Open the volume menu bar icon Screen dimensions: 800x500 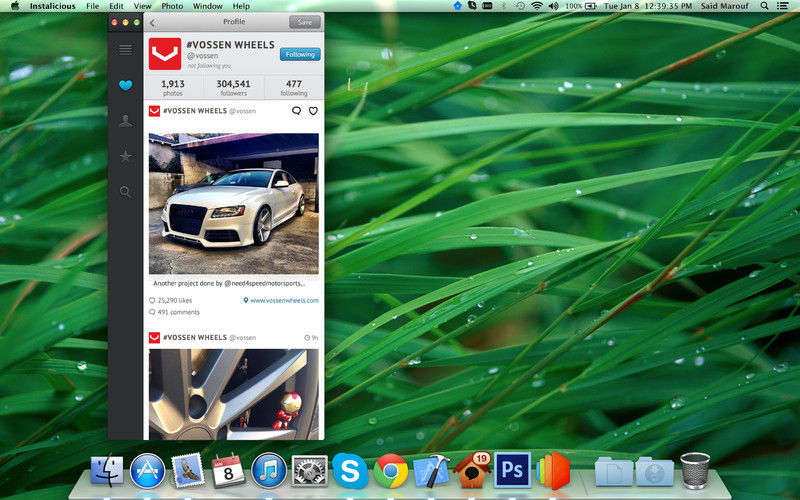[554, 6]
